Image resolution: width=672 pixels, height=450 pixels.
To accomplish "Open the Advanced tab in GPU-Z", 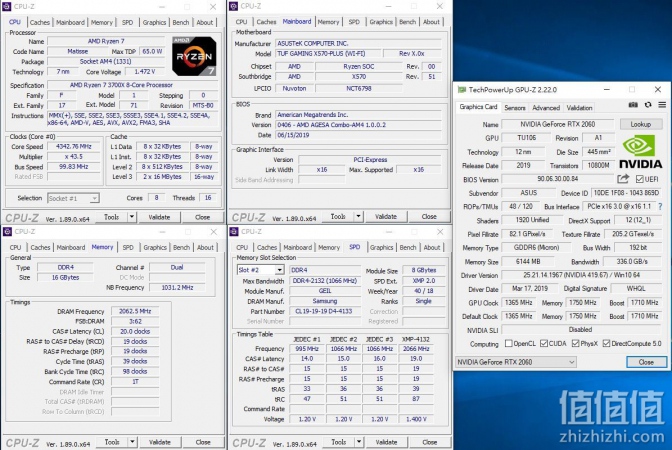I will (546, 108).
